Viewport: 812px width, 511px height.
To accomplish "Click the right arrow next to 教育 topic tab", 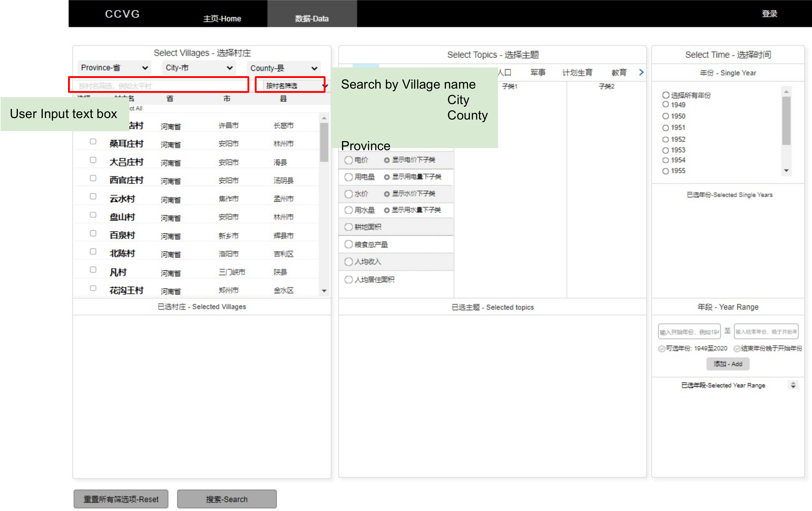I will (x=641, y=72).
